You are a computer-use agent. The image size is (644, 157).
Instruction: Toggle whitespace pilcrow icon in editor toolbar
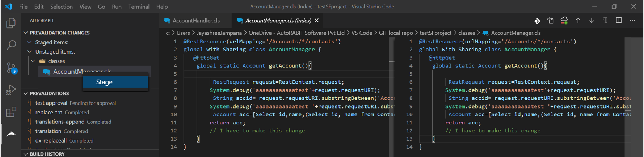pyautogui.click(x=605, y=21)
